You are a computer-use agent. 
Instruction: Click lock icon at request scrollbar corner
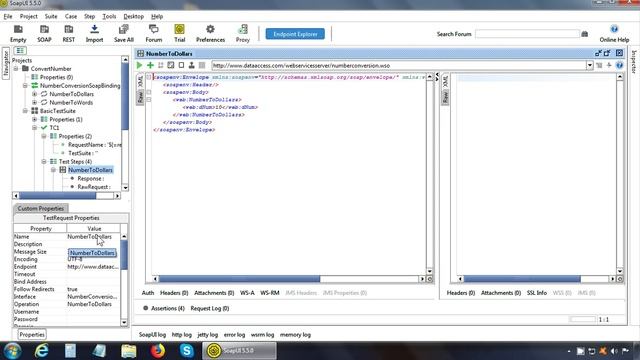click(429, 279)
